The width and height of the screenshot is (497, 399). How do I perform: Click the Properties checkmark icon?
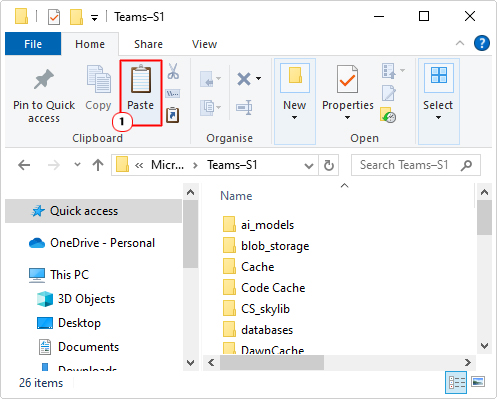(347, 79)
